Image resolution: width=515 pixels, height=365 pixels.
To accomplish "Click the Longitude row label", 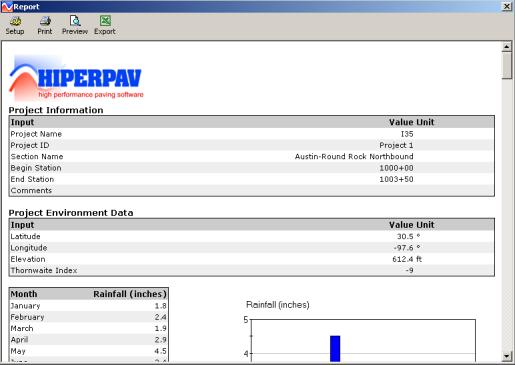I will click(29, 248).
